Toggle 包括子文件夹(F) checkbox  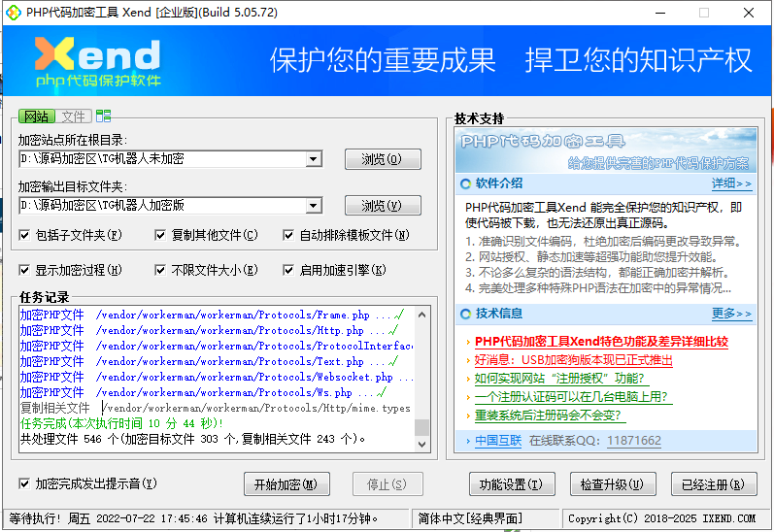tap(24, 235)
